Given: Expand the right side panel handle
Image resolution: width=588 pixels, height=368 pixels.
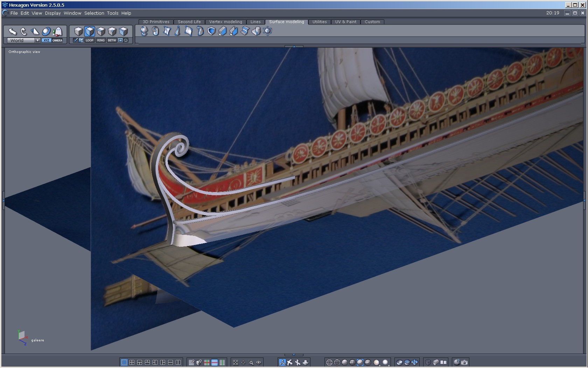Looking at the screenshot, I should point(584,200).
